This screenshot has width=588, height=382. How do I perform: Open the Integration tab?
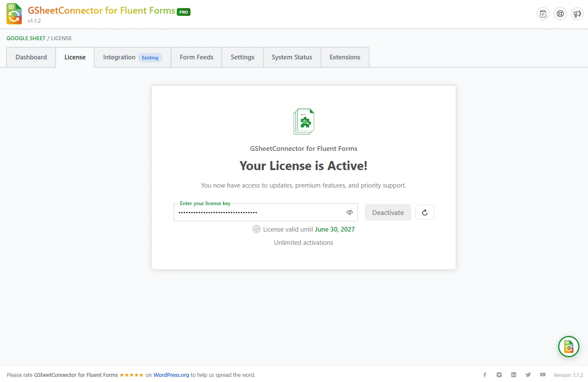[x=133, y=57]
